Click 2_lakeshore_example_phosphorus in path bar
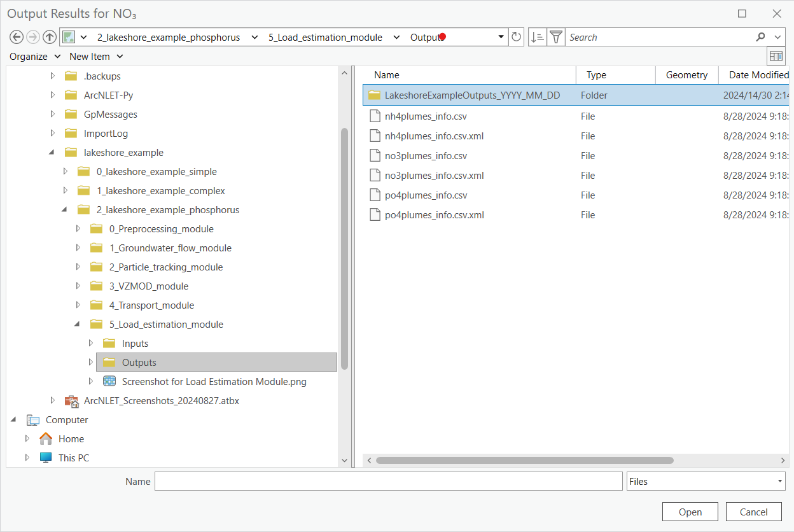Screen dimensions: 794x532 click(x=169, y=37)
